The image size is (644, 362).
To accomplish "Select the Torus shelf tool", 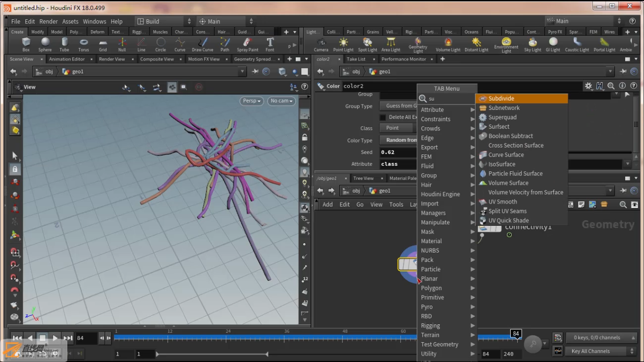I will 84,45.
